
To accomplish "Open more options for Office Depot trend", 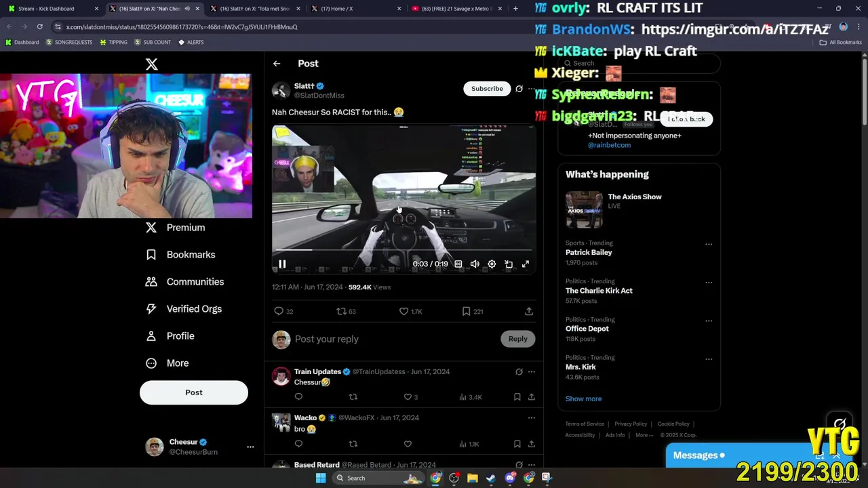I will click(709, 321).
